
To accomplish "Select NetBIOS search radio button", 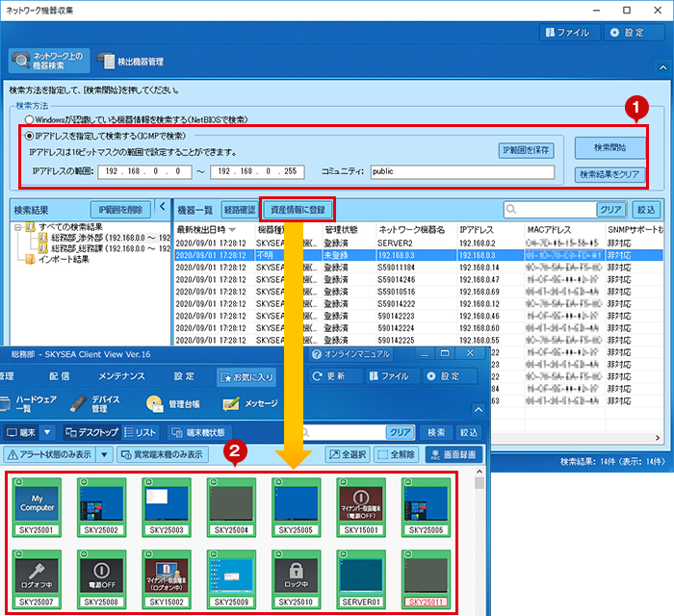I will pos(29,119).
